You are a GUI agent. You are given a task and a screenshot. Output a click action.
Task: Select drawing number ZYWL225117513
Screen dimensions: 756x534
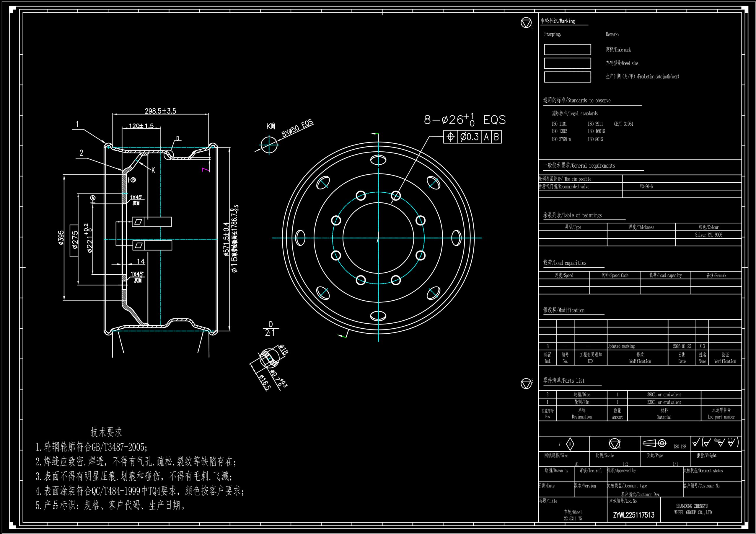pyautogui.click(x=633, y=515)
